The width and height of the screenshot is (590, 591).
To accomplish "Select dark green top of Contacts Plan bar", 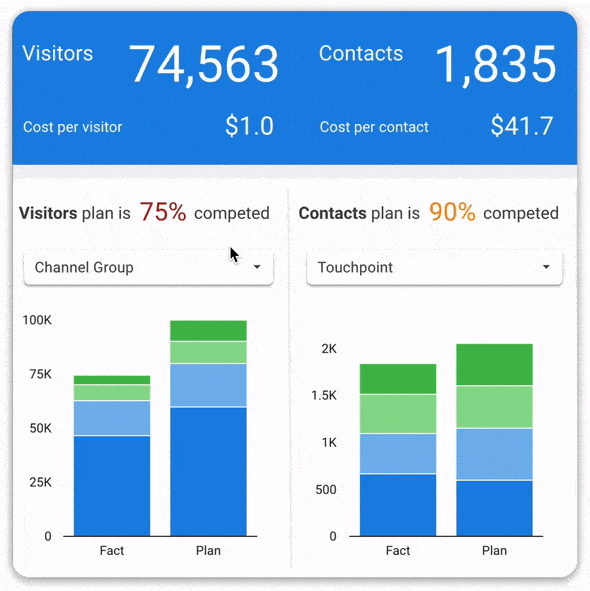I will (x=495, y=364).
